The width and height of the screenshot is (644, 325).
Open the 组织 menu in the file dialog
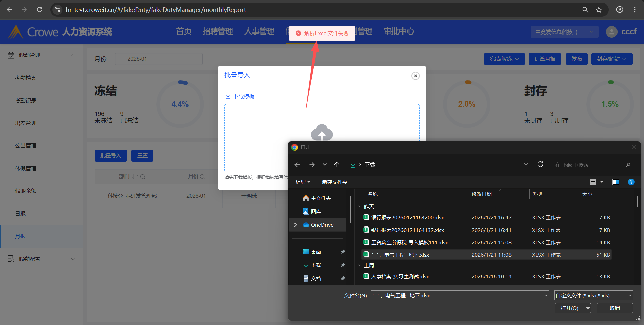click(x=303, y=182)
